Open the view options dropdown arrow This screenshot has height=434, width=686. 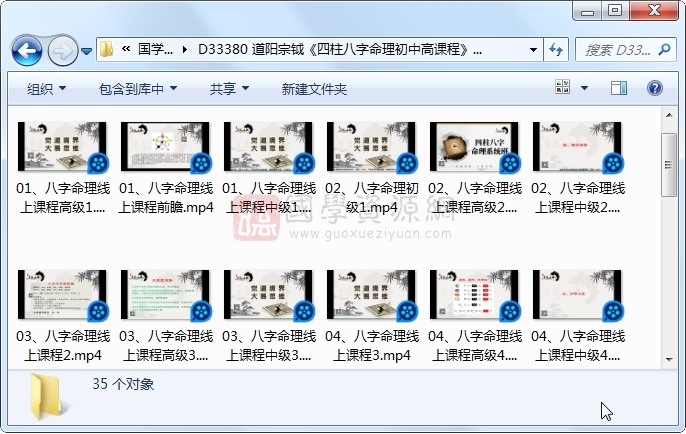(x=584, y=88)
